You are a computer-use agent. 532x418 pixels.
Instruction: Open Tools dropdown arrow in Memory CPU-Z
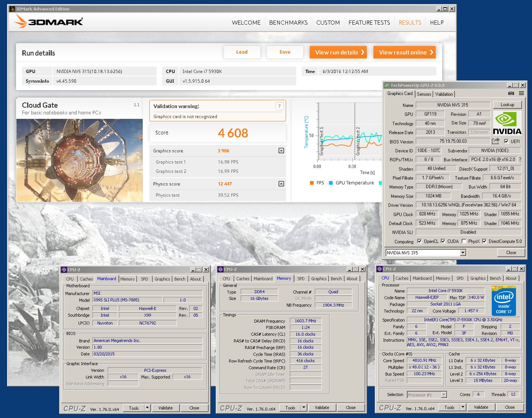pyautogui.click(x=304, y=408)
